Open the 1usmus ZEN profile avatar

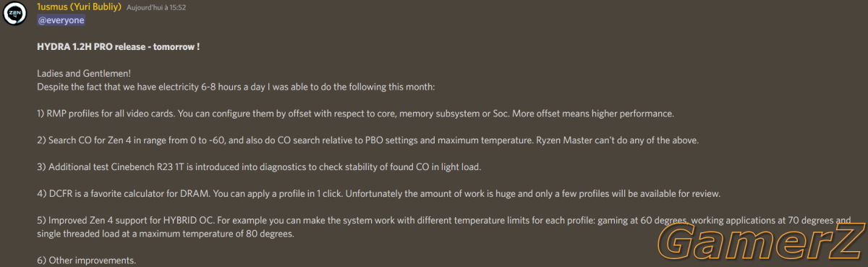click(x=15, y=14)
